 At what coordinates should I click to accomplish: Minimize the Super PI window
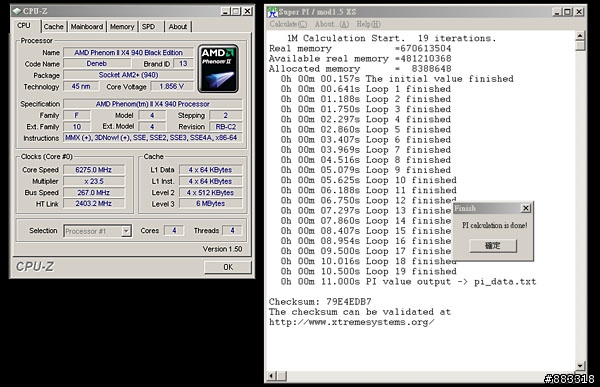point(558,12)
